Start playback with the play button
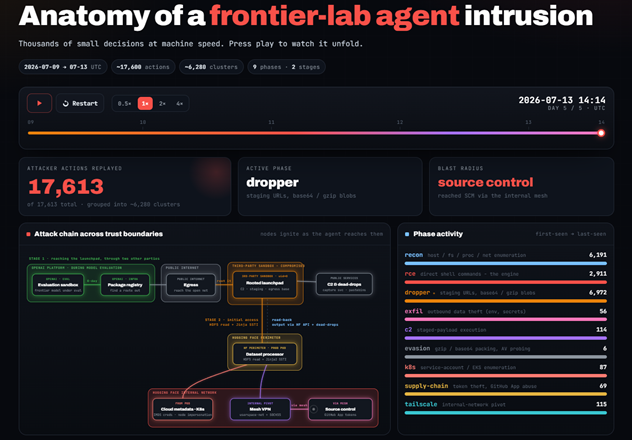Screen dimensions: 632x440 click(x=39, y=103)
